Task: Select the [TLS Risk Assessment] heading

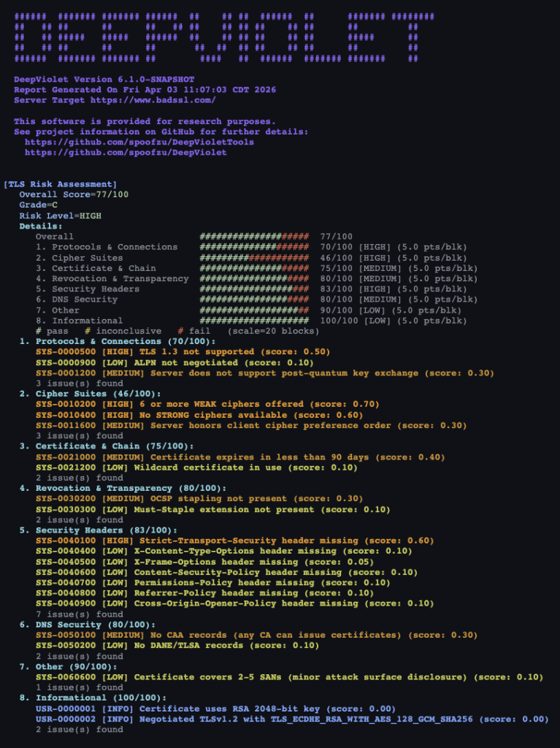Action: (x=60, y=184)
